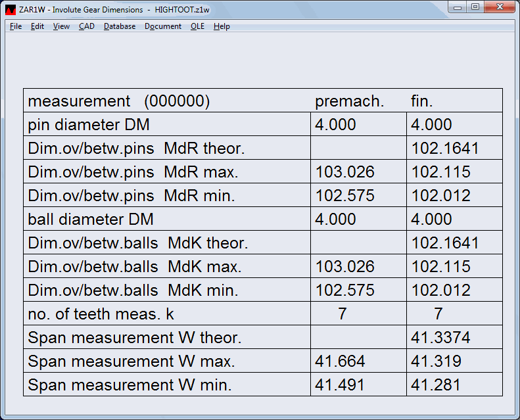Open the Document menu
The width and height of the screenshot is (520, 420).
163,26
